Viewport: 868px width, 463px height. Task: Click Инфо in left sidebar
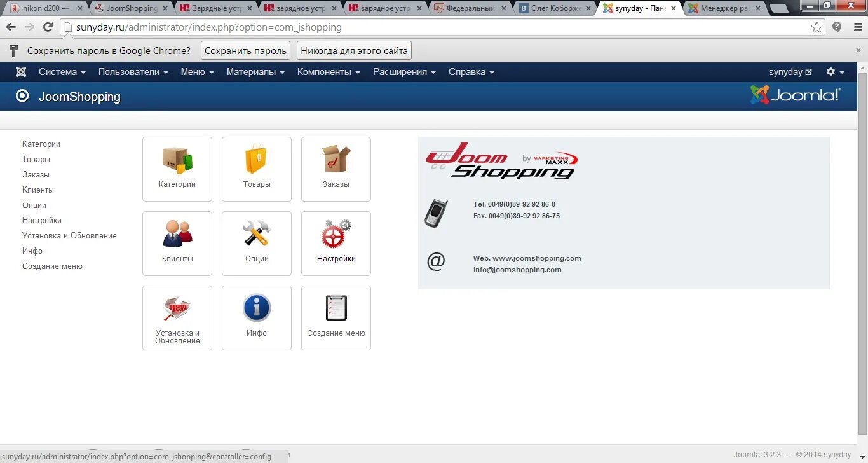[32, 251]
